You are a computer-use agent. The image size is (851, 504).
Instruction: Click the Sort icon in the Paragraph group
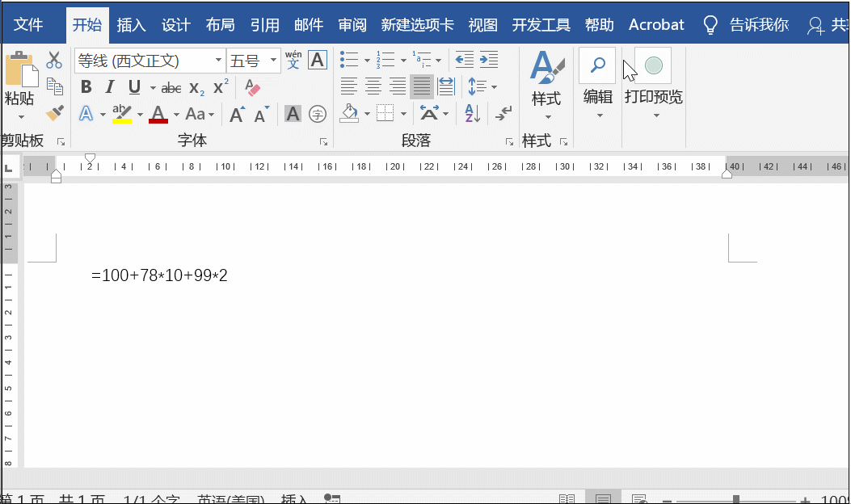[471, 115]
